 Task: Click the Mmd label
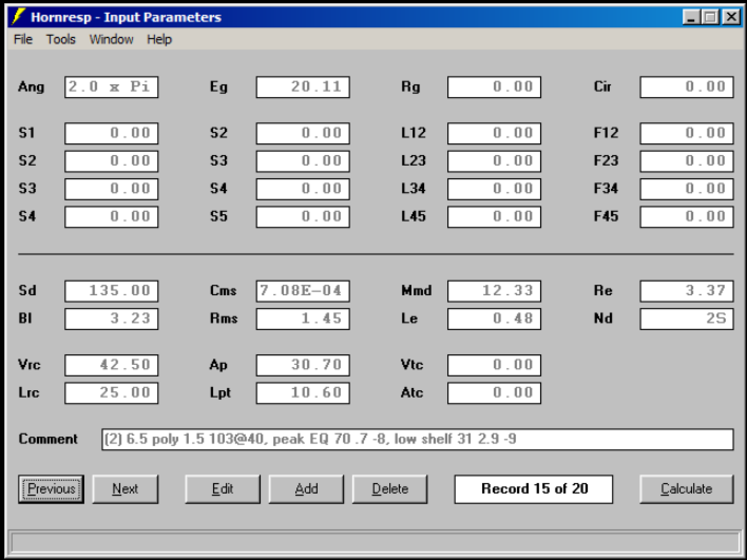[416, 291]
